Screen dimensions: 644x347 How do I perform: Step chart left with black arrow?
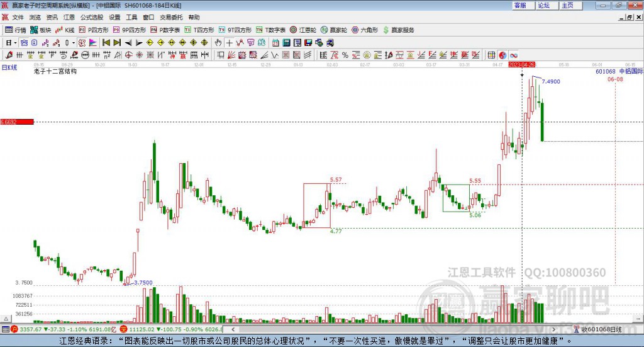[128, 43]
